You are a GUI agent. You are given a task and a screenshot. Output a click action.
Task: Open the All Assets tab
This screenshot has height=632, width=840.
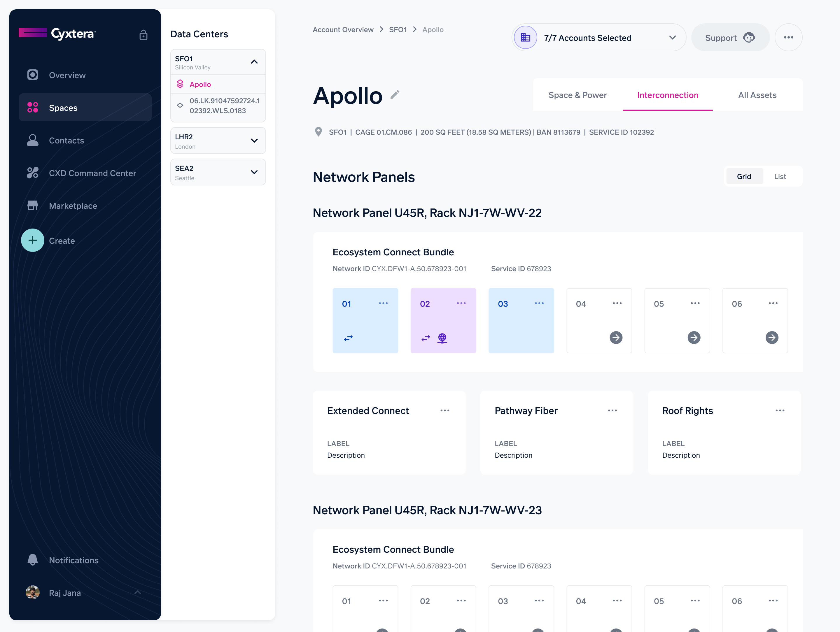[757, 95]
